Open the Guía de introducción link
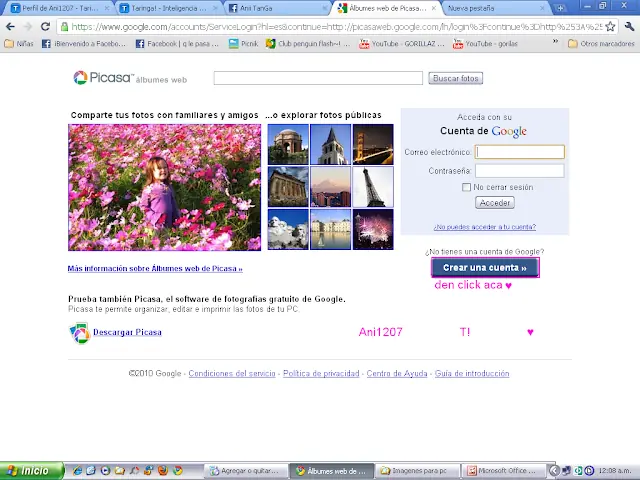 (472, 373)
